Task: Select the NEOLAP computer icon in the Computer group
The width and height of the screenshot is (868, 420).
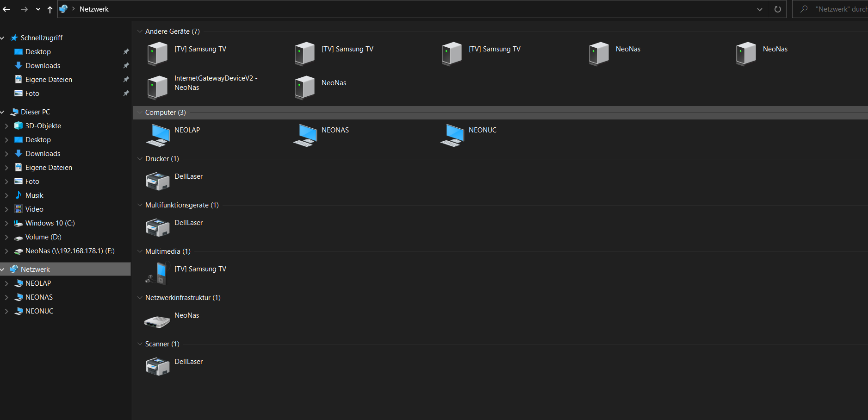Action: pos(158,135)
